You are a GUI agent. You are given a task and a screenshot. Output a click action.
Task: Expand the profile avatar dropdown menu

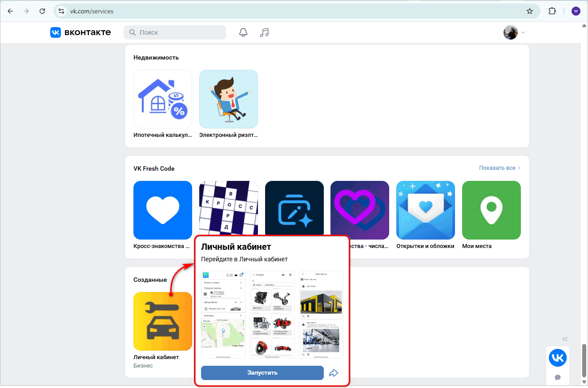[514, 32]
